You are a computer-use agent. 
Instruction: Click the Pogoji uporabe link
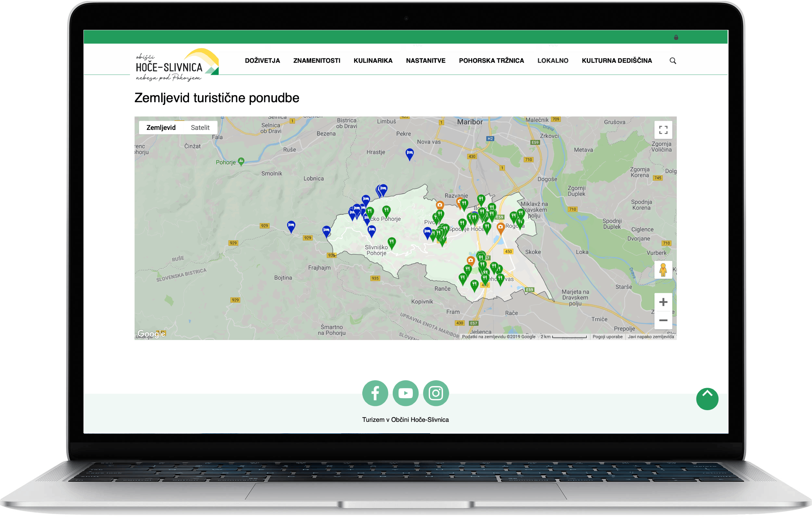pos(607,336)
